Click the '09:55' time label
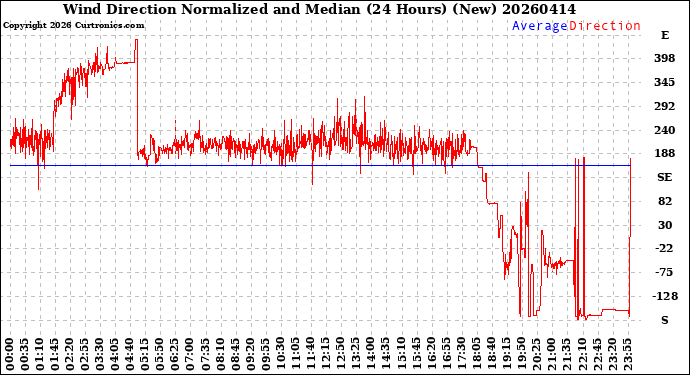The width and height of the screenshot is (690, 375). pyautogui.click(x=265, y=355)
